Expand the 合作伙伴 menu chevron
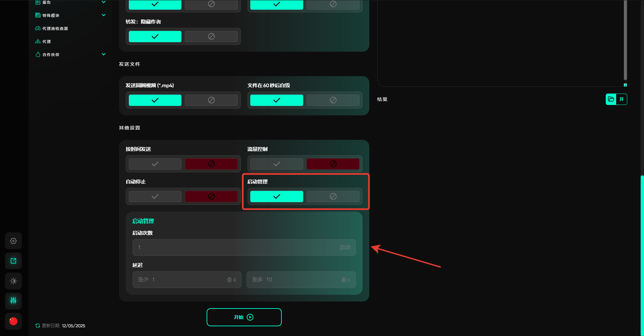The height and width of the screenshot is (336, 644). pyautogui.click(x=104, y=54)
